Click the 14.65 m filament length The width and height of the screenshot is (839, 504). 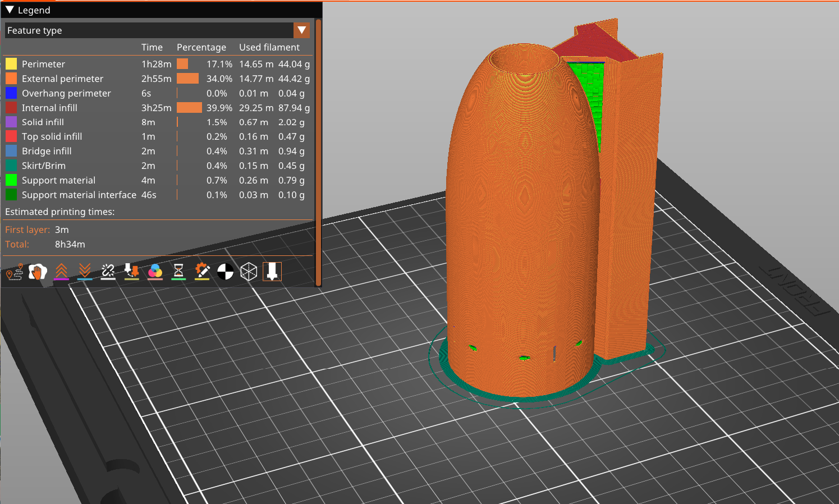(x=256, y=64)
